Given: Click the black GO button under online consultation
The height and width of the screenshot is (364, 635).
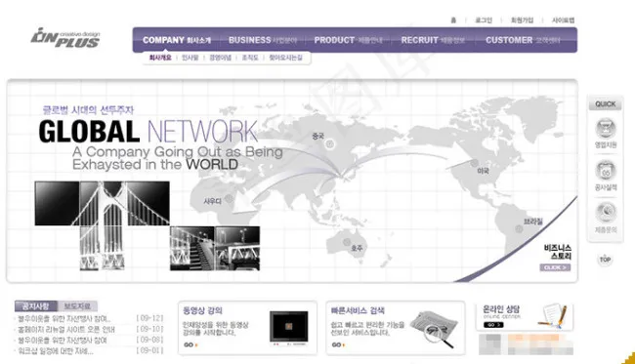Looking at the screenshot, I should (x=493, y=325).
